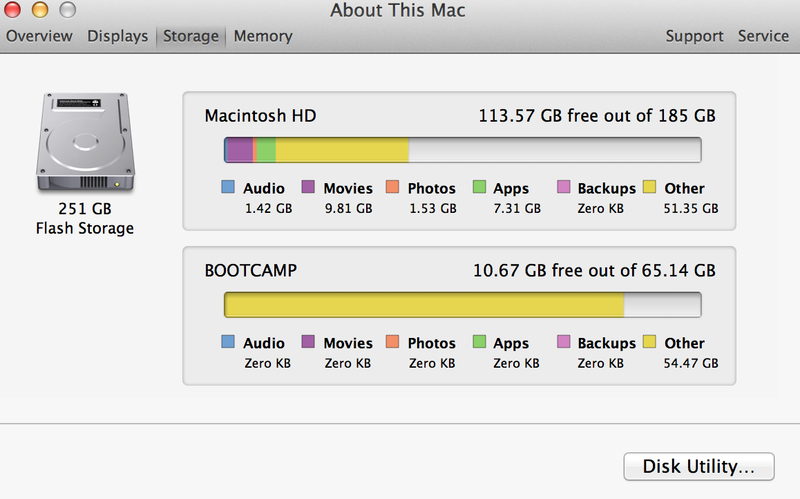Click the Macintosh HD storage usage bar
Screen dimensions: 800x499
[x=462, y=150]
